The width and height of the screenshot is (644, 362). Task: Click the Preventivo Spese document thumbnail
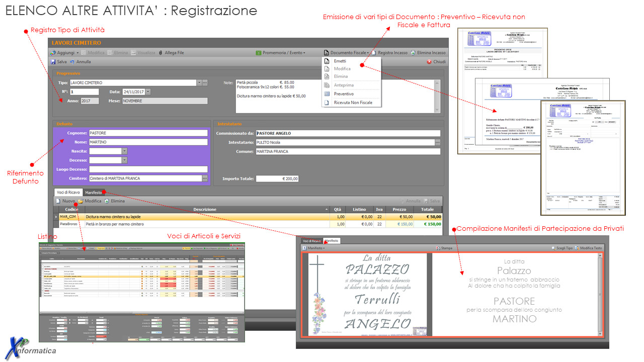pyautogui.click(x=502, y=90)
